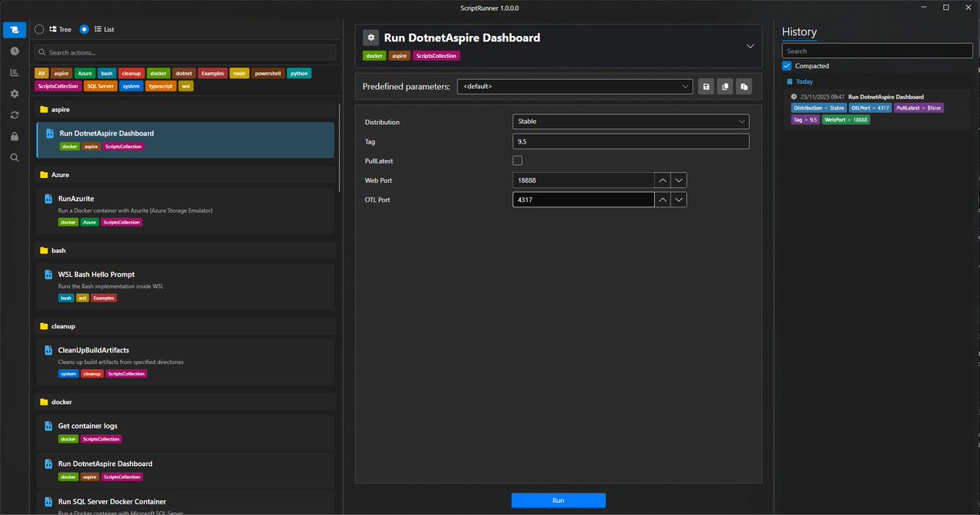Viewport: 980px width, 515px height.
Task: Save the predefined parameters with the floppy icon
Action: point(706,87)
